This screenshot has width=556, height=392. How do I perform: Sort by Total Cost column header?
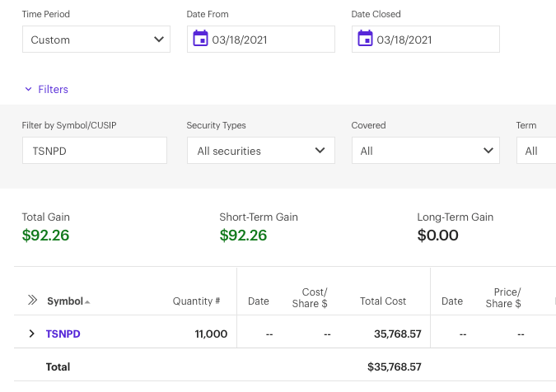pos(383,301)
